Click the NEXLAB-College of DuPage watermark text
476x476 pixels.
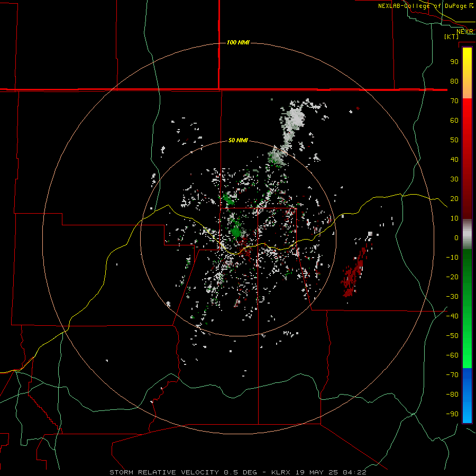coord(422,6)
